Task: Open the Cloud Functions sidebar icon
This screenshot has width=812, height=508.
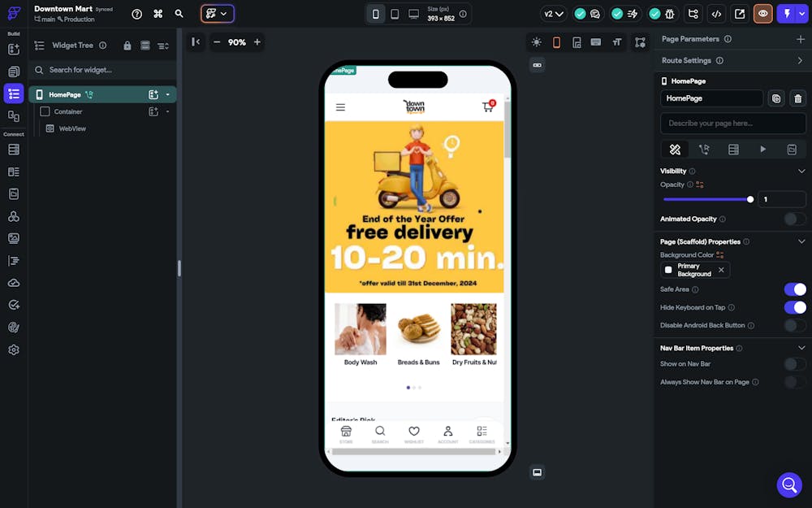Action: pos(14,283)
